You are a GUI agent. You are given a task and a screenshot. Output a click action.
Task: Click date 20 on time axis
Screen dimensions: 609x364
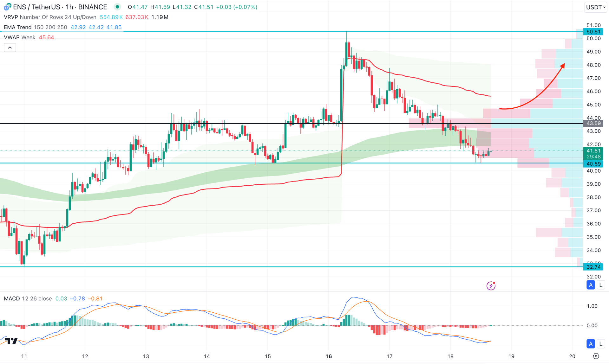pos(572,356)
